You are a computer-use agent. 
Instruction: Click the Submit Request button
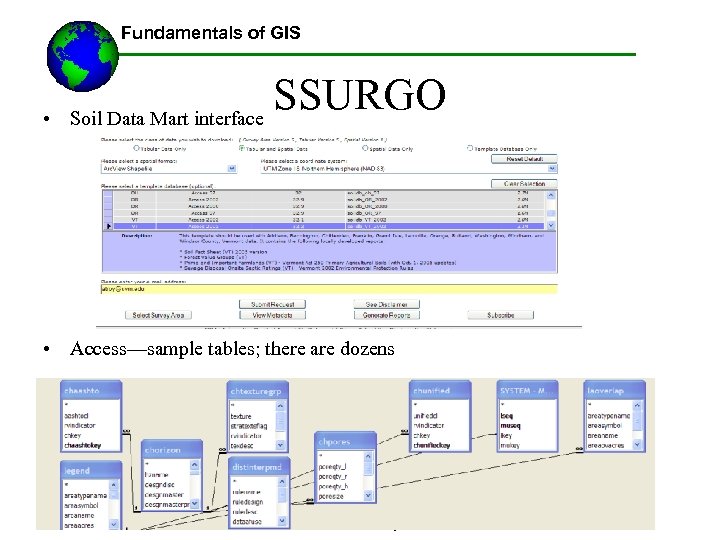[x=272, y=304]
